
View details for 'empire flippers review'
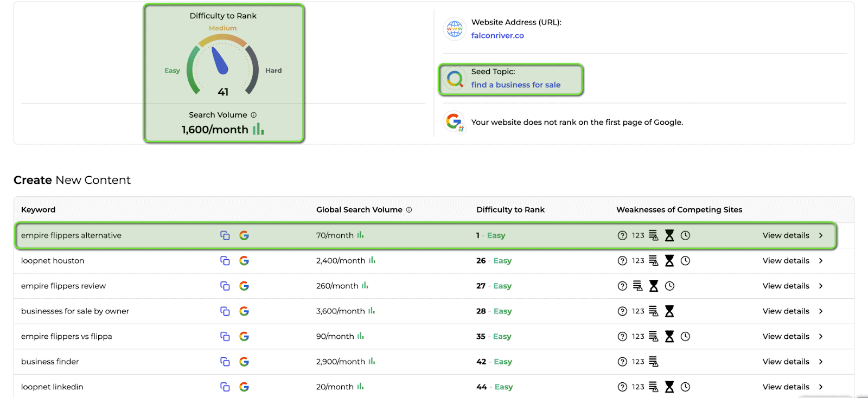(786, 286)
